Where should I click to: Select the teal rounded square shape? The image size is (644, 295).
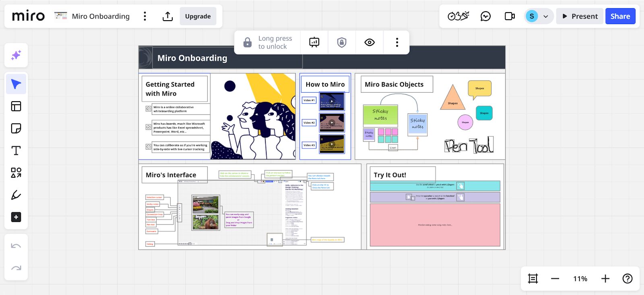pos(484,113)
